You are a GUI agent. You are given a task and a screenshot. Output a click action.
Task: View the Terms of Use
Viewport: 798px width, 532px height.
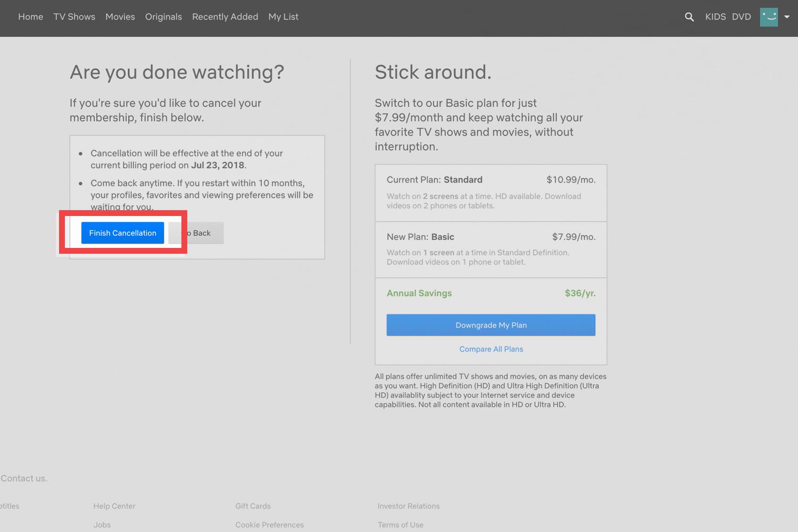click(400, 525)
